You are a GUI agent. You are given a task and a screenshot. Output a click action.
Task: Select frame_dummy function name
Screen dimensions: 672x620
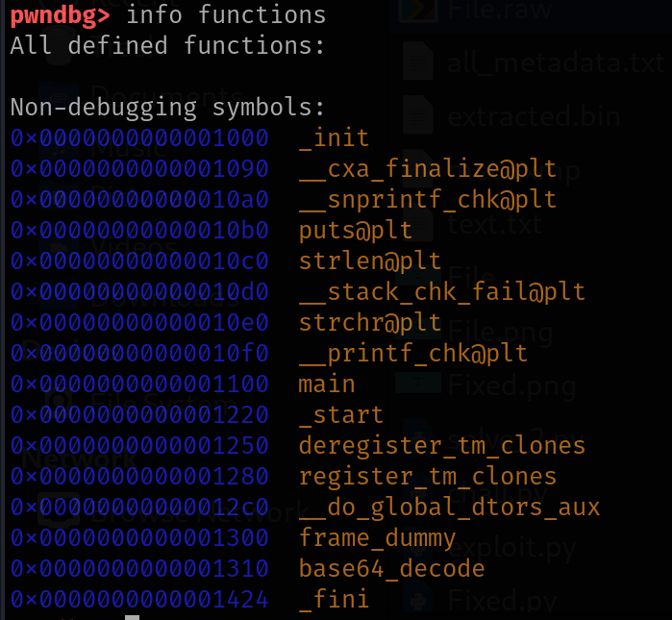point(377,538)
